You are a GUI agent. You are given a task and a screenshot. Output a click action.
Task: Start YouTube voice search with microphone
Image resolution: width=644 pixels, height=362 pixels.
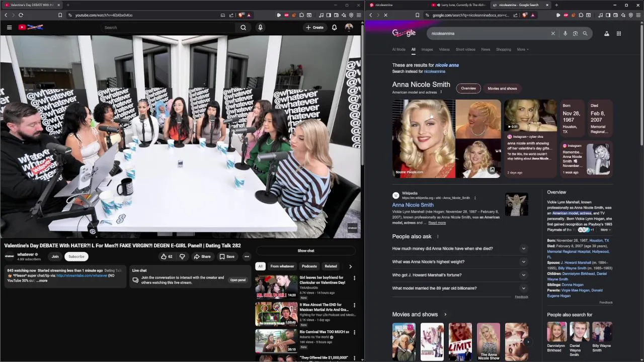pyautogui.click(x=260, y=28)
